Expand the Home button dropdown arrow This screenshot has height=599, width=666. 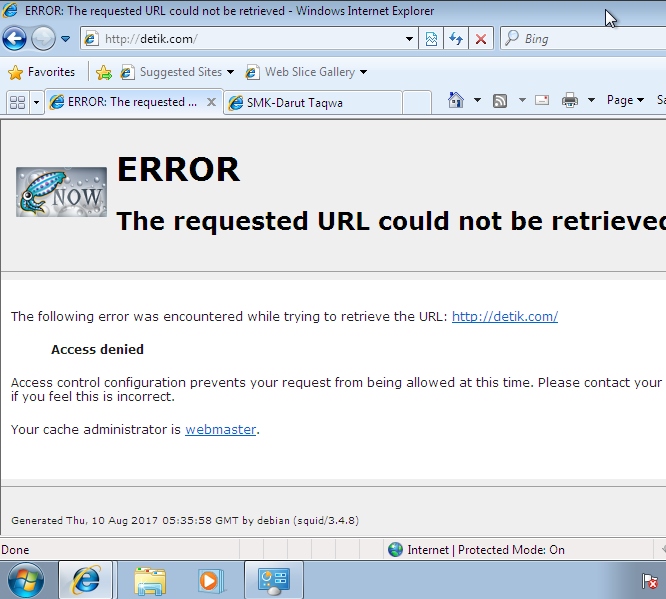477,100
